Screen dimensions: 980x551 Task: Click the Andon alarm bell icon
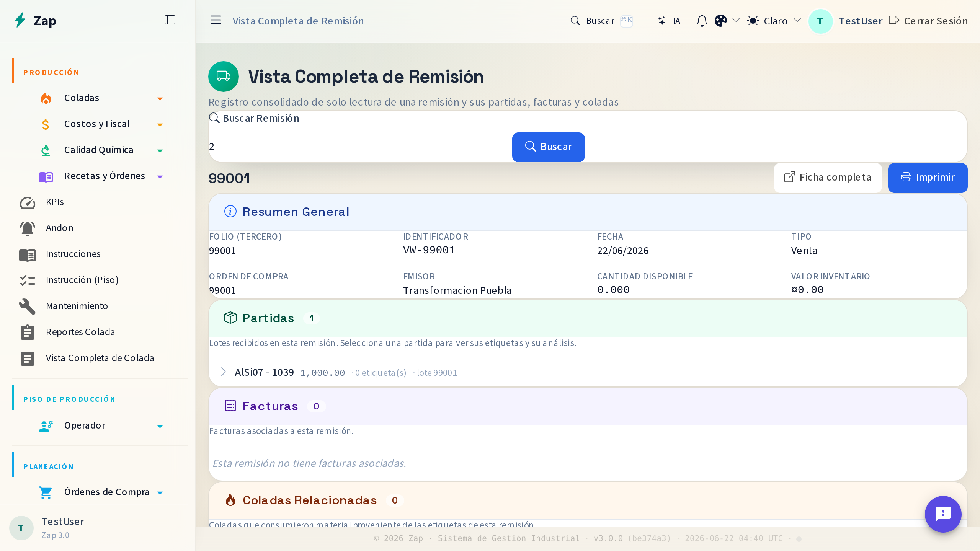pyautogui.click(x=28, y=228)
